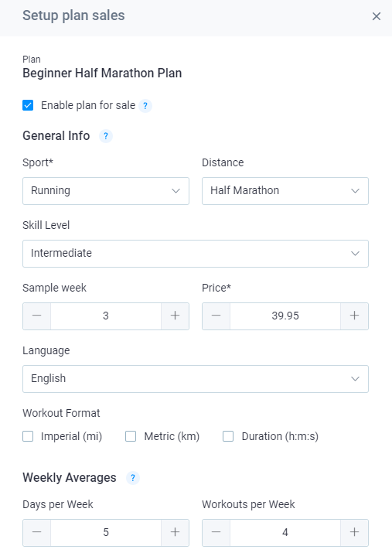Increase the Sample week value with plus
Screen dimensions: 392x553
pyautogui.click(x=175, y=316)
